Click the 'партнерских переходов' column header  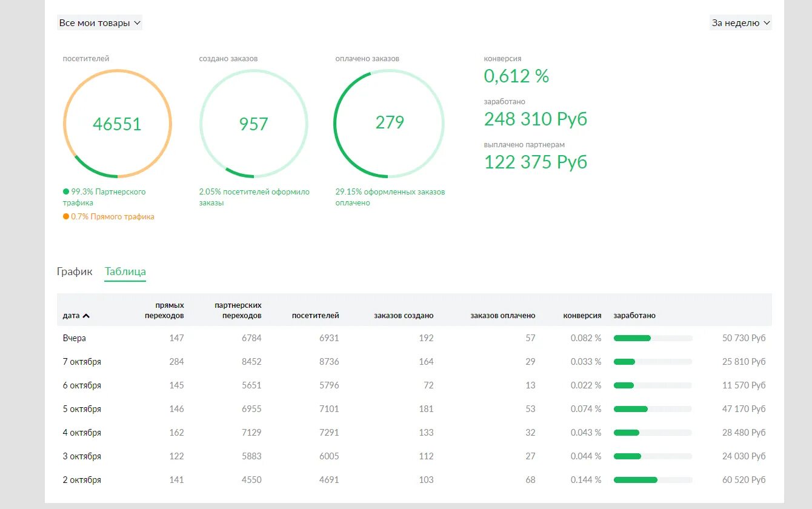coord(238,310)
